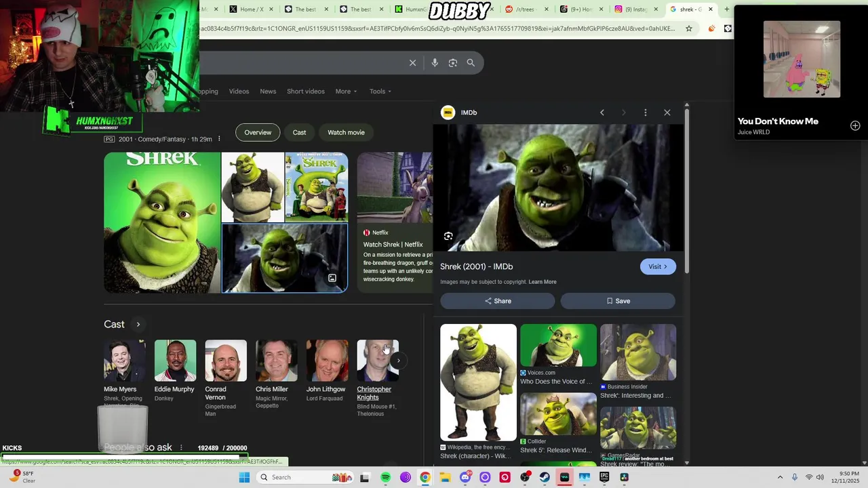Open DaVinci Resolve from the taskbar
This screenshot has width=868, height=488.
click(624, 477)
